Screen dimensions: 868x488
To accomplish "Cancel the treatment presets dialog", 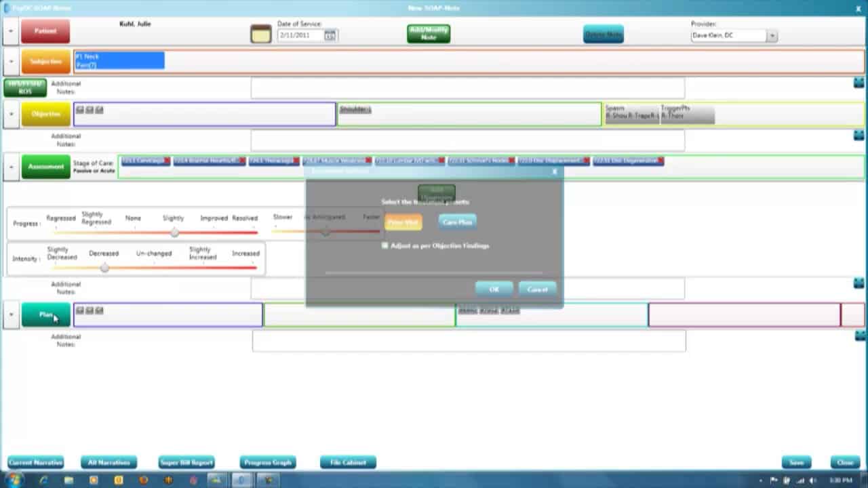I will (x=537, y=289).
